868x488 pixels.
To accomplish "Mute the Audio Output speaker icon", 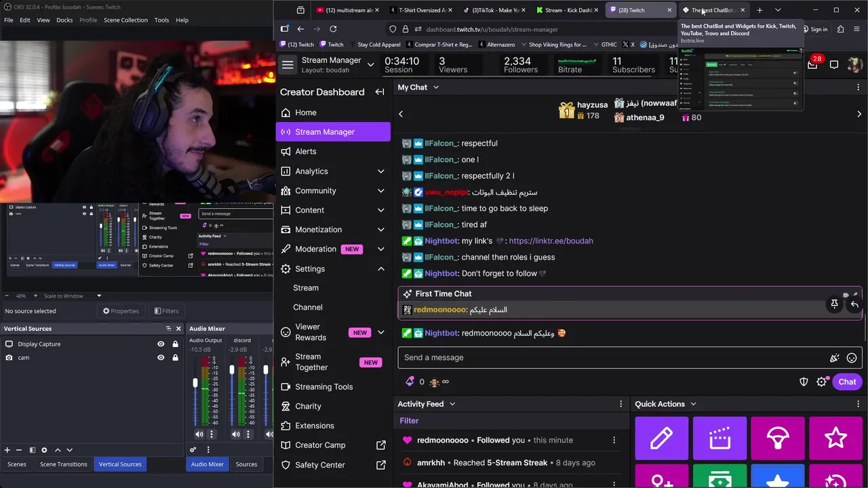I will (199, 434).
